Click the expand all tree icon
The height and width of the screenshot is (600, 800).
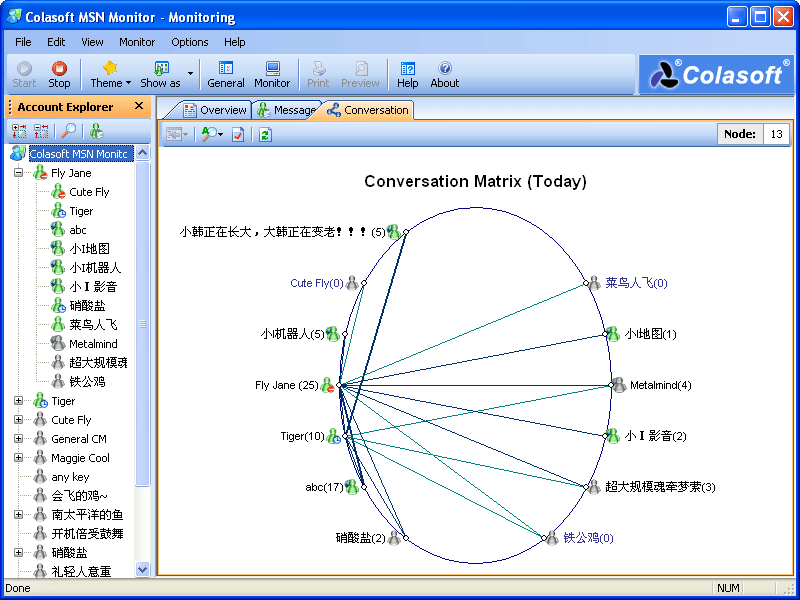pos(19,131)
